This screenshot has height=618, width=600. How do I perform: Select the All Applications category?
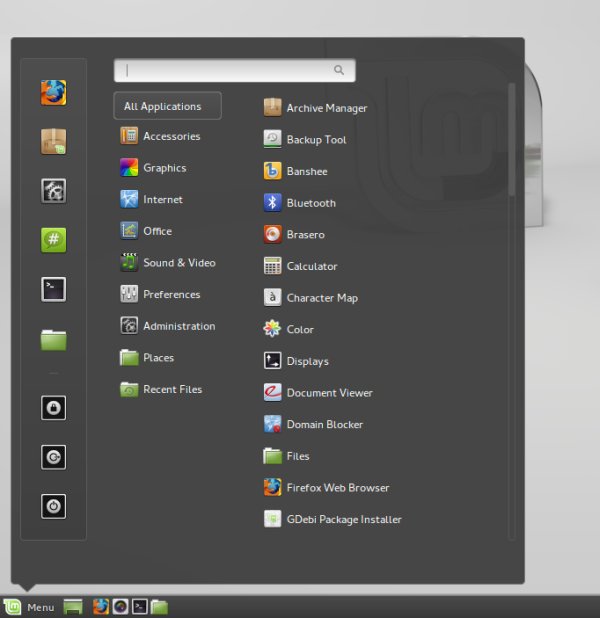click(x=167, y=106)
